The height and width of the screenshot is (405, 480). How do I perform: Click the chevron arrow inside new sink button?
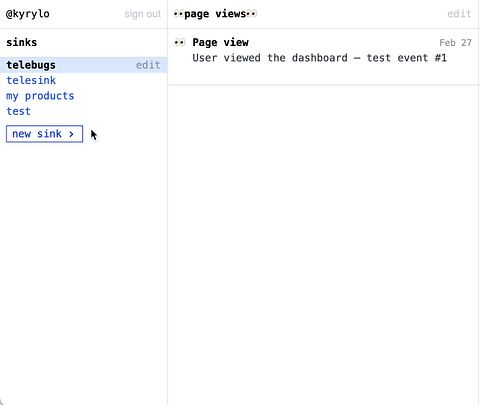tap(71, 134)
